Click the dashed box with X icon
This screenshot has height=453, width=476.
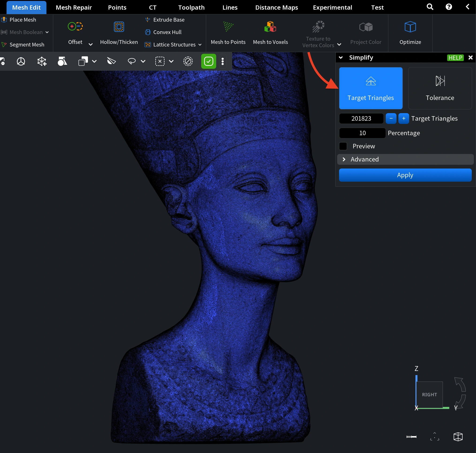click(160, 61)
